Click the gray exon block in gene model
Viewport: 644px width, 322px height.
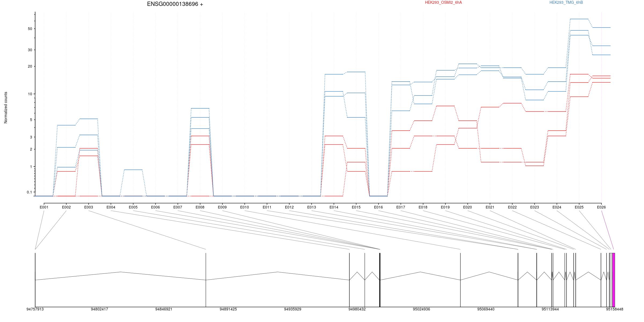[x=611, y=280]
